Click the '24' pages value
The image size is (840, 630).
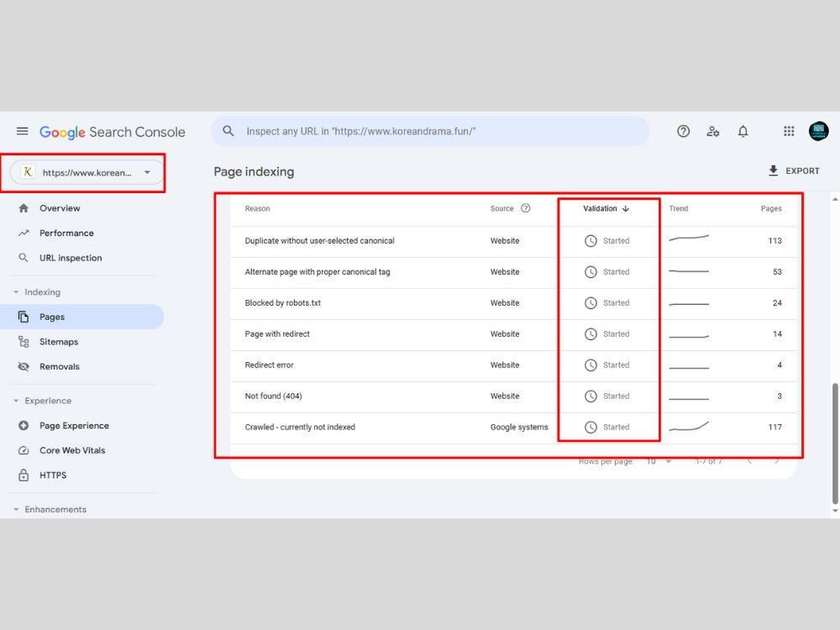[777, 302]
